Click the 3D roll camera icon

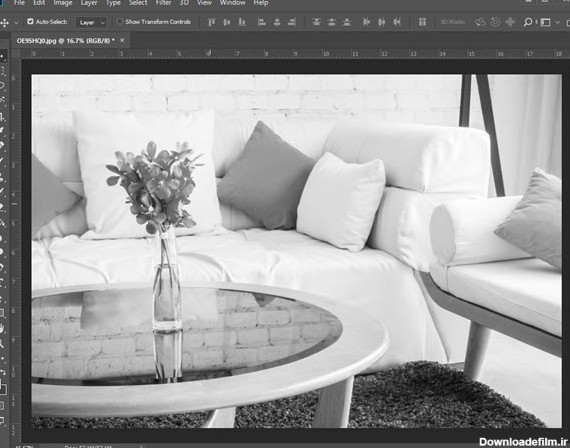point(495,22)
